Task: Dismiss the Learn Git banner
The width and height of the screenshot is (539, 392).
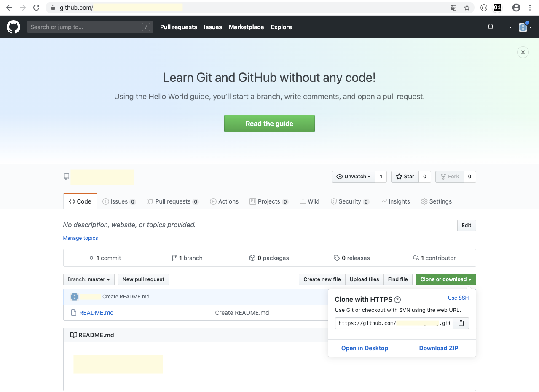Action: pyautogui.click(x=523, y=52)
